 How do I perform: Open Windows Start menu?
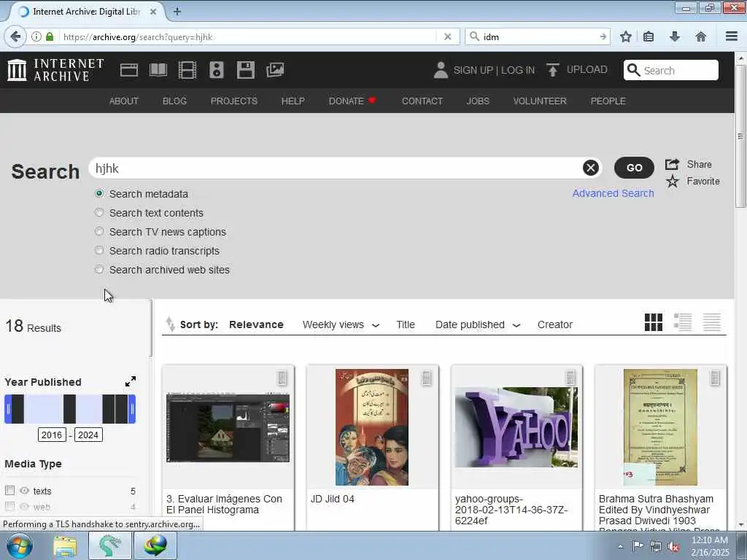click(x=20, y=545)
